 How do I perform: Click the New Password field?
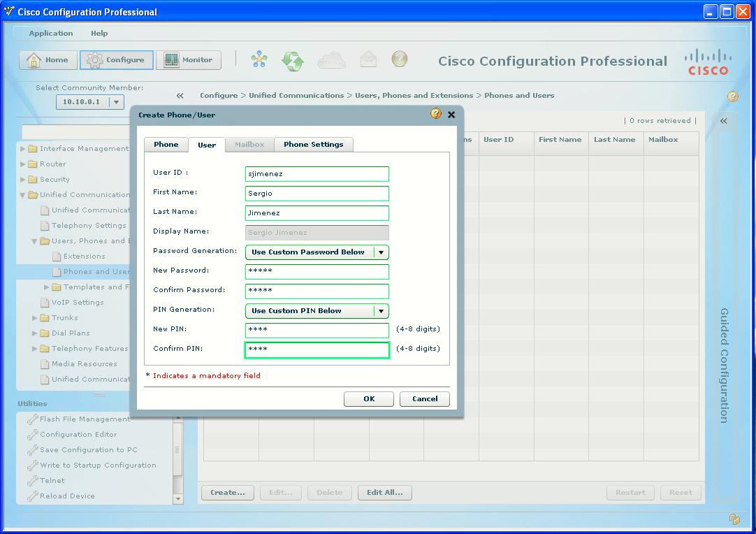click(x=317, y=272)
